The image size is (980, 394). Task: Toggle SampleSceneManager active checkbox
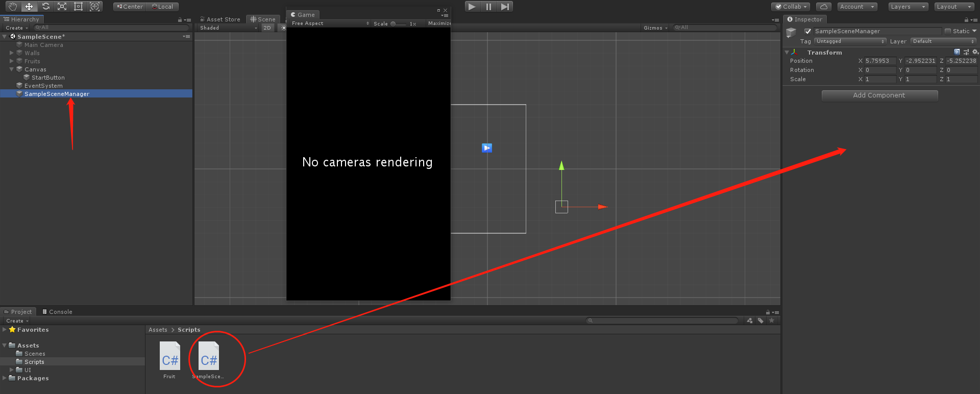(x=808, y=31)
